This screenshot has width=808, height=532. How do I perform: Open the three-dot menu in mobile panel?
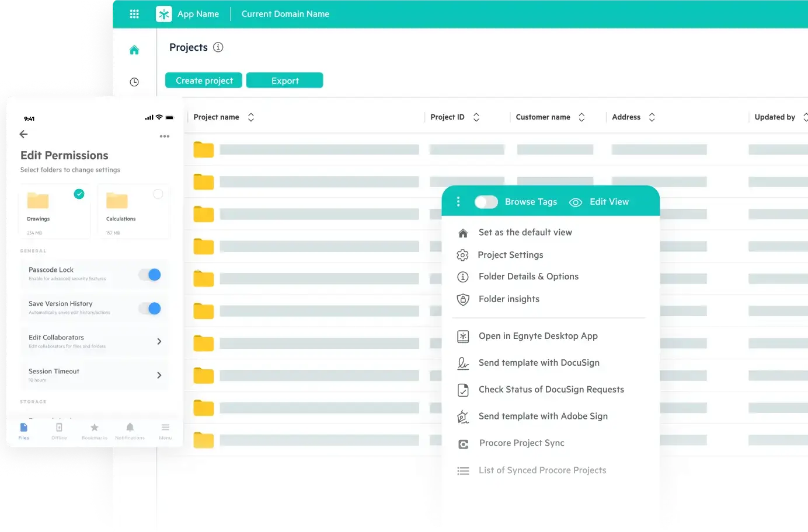[x=165, y=136]
